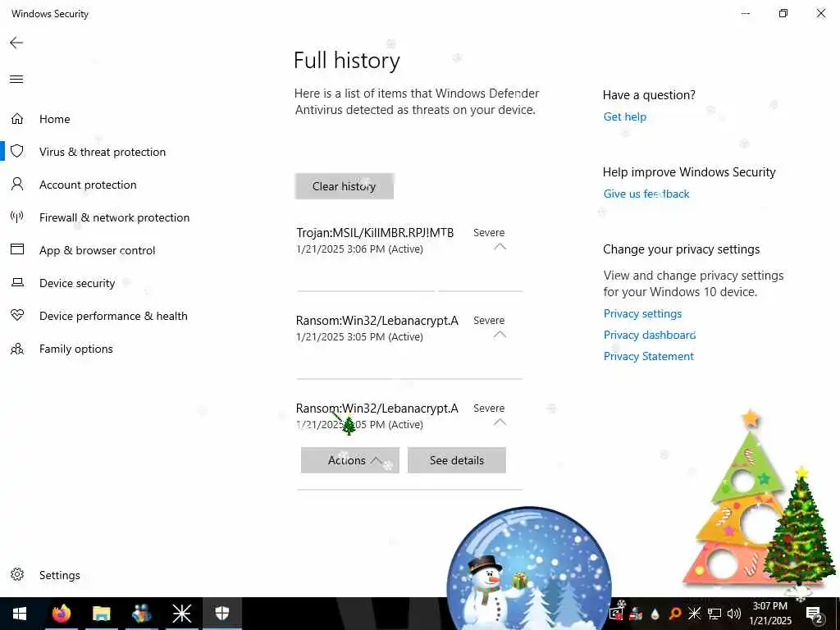The height and width of the screenshot is (630, 840).
Task: Select Device performance & health
Action: pyautogui.click(x=113, y=316)
